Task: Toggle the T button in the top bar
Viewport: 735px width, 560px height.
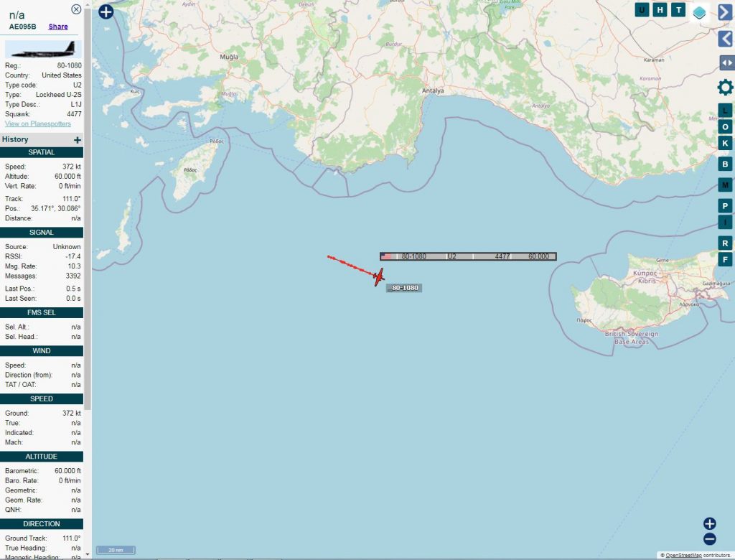Action: click(x=678, y=10)
